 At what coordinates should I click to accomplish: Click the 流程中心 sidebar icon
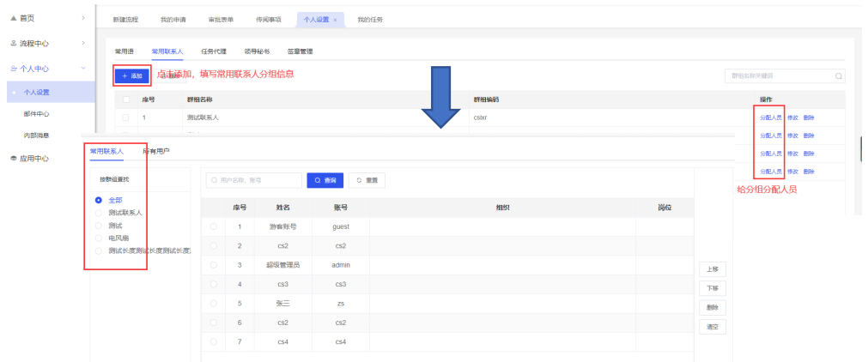click(x=13, y=43)
